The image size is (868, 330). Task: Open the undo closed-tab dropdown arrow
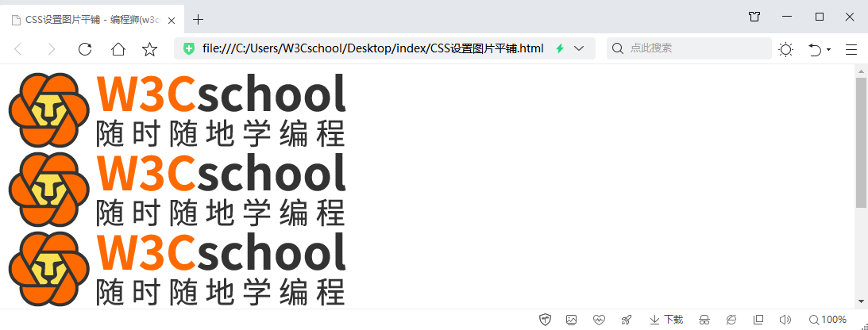click(x=829, y=49)
